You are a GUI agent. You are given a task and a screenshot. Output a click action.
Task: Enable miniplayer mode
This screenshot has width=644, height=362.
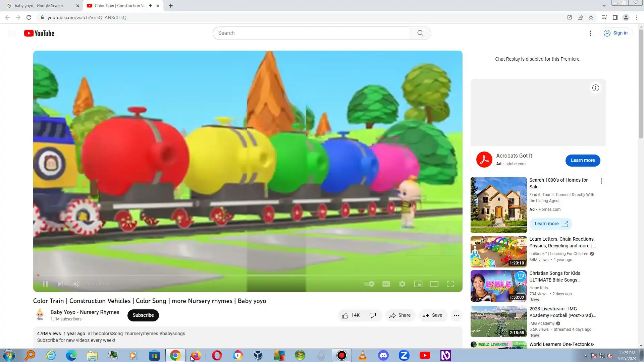click(418, 284)
